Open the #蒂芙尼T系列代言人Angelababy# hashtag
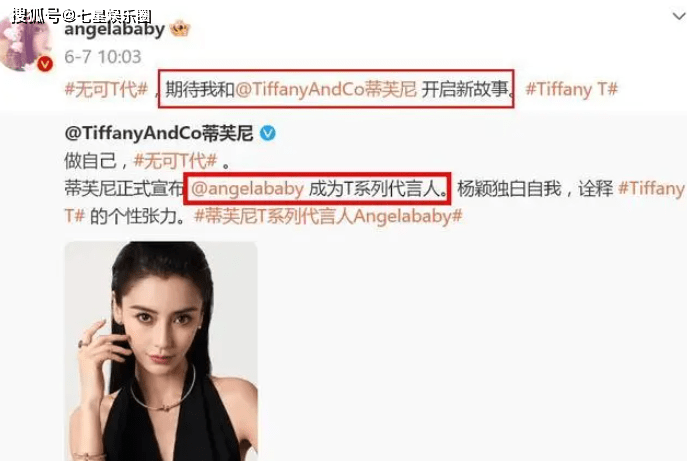Screen dimensions: 687x461 pos(328,216)
